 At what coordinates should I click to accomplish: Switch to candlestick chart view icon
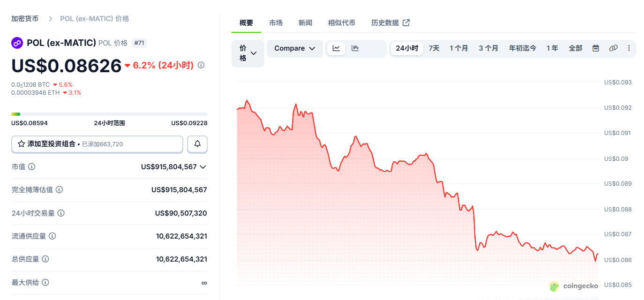(355, 48)
